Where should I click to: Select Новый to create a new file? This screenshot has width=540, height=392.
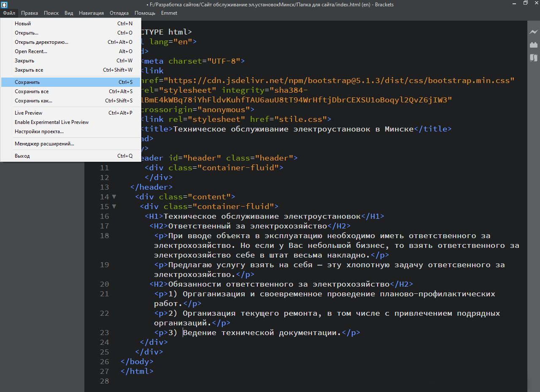(x=23, y=24)
